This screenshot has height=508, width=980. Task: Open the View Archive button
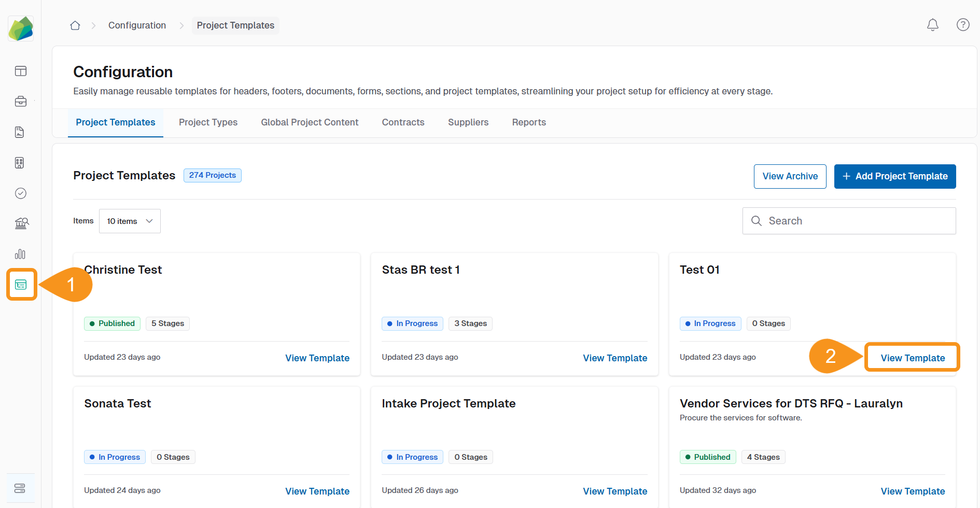790,176
